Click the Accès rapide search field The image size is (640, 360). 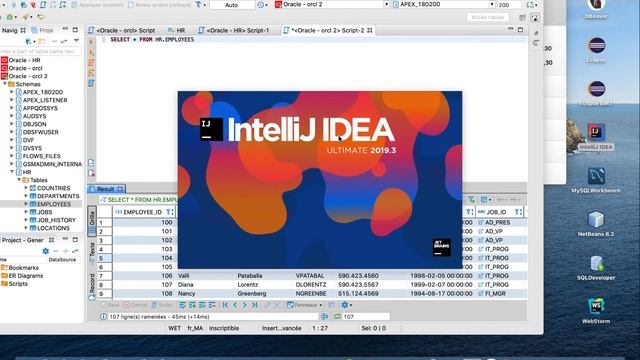pyautogui.click(x=488, y=17)
